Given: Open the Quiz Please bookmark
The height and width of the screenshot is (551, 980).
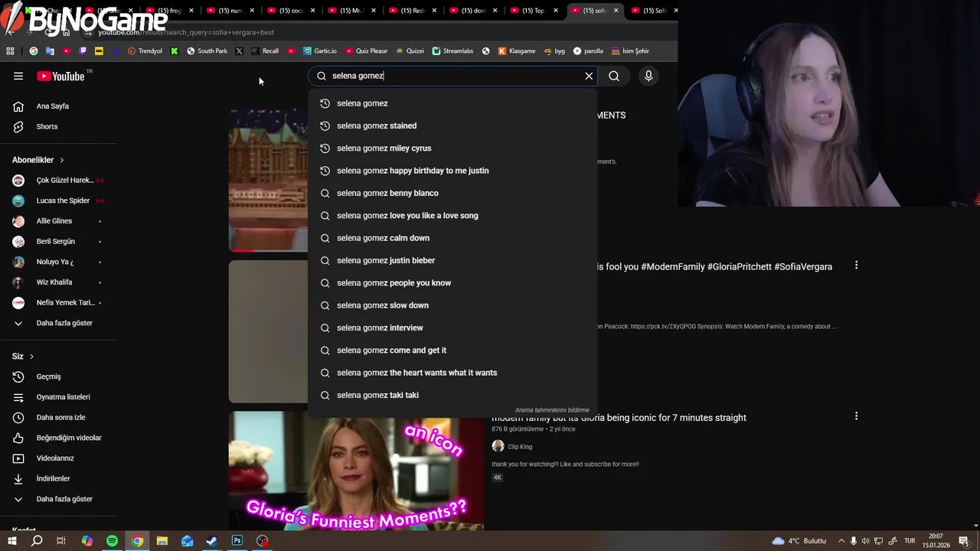Looking at the screenshot, I should (366, 51).
